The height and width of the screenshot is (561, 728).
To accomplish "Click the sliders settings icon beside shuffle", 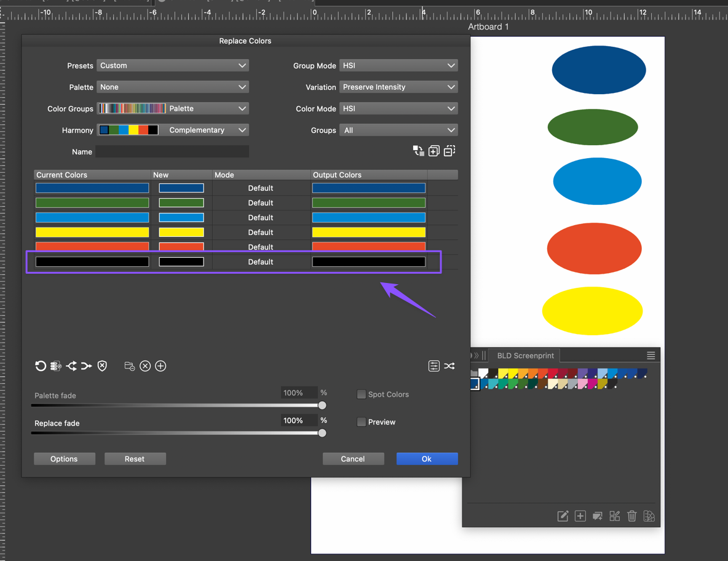I will coord(433,366).
